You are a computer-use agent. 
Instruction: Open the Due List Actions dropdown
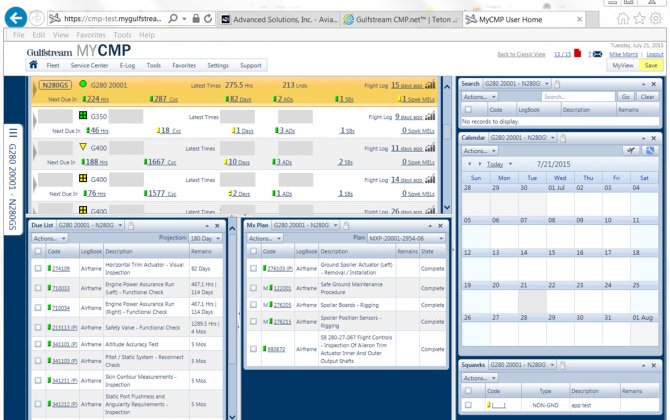click(50, 238)
